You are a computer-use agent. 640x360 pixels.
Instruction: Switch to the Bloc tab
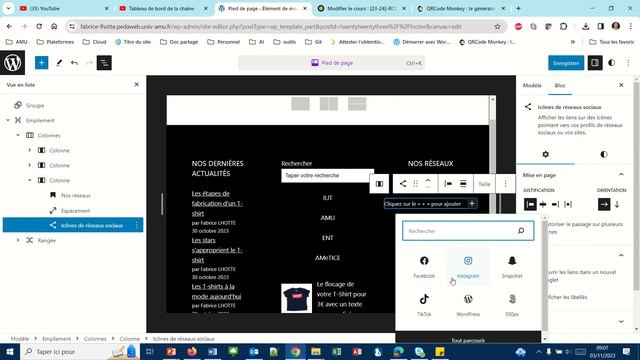point(560,85)
